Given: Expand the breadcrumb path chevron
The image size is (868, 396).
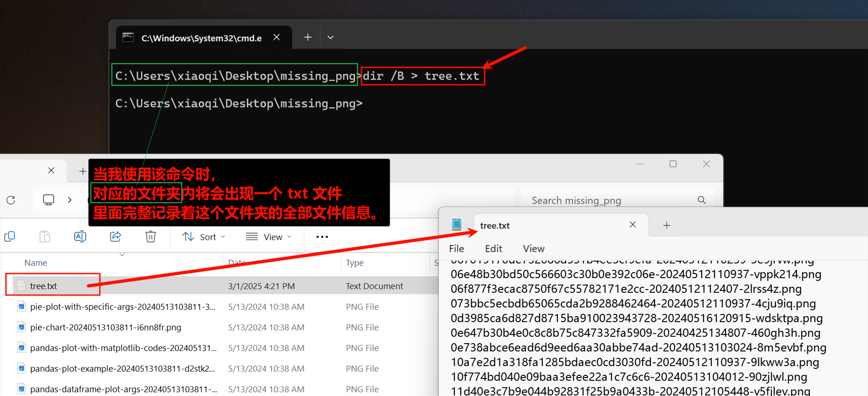Looking at the screenshot, I should [70, 200].
